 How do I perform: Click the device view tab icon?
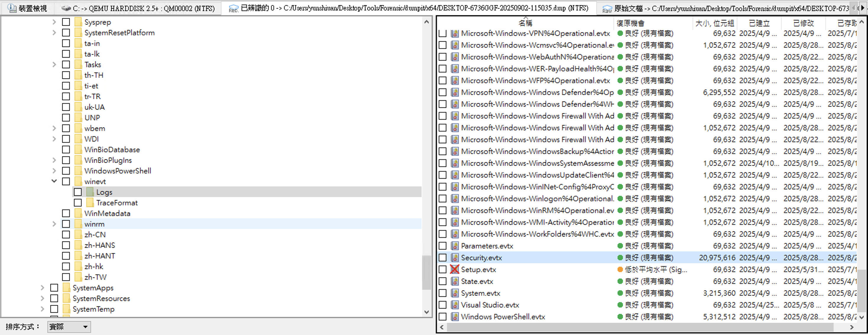(12, 8)
